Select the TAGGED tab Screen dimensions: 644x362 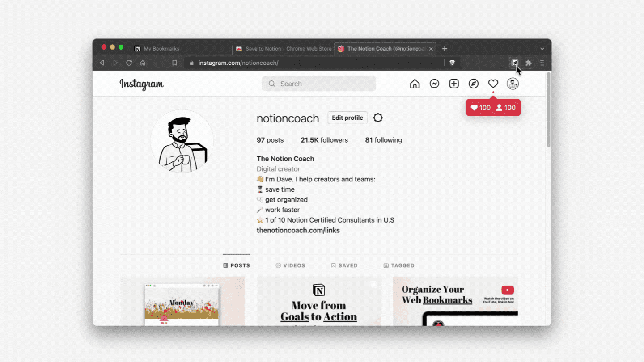click(x=399, y=265)
